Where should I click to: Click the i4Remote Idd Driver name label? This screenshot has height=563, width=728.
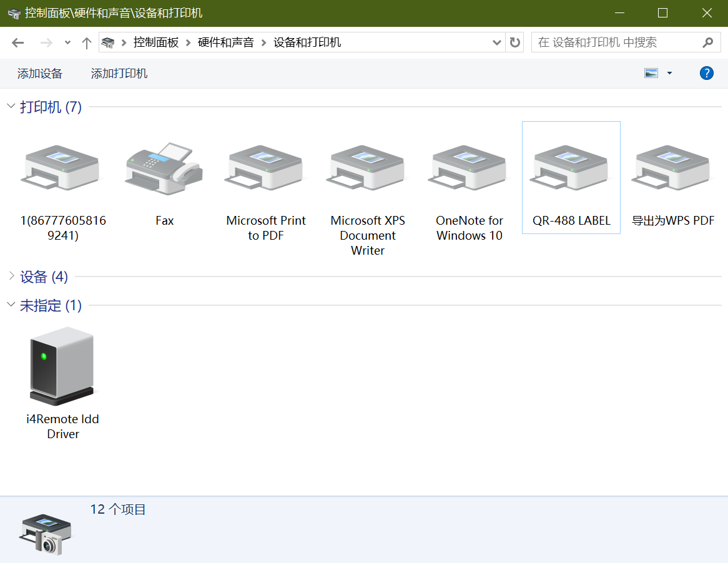pos(62,426)
